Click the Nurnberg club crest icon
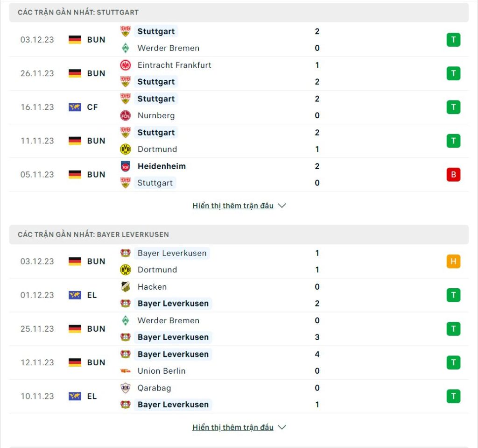Screen dimensions: 478x448 tap(125, 115)
